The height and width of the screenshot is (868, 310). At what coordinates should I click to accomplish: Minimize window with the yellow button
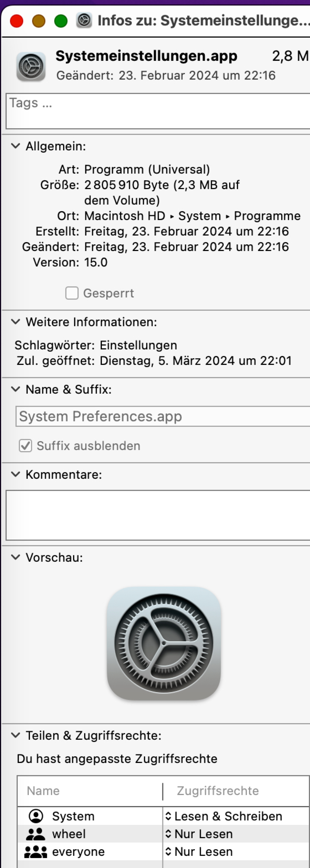tap(39, 21)
